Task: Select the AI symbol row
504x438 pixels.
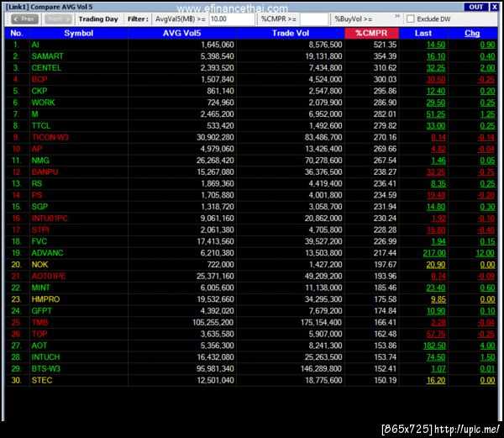Action: (x=251, y=45)
